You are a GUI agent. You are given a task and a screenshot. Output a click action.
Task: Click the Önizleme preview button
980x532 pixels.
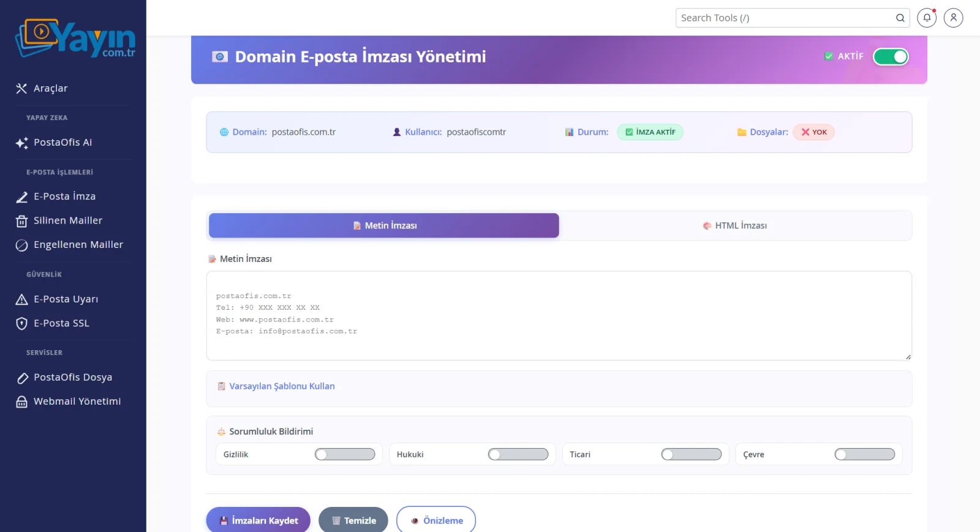point(436,520)
